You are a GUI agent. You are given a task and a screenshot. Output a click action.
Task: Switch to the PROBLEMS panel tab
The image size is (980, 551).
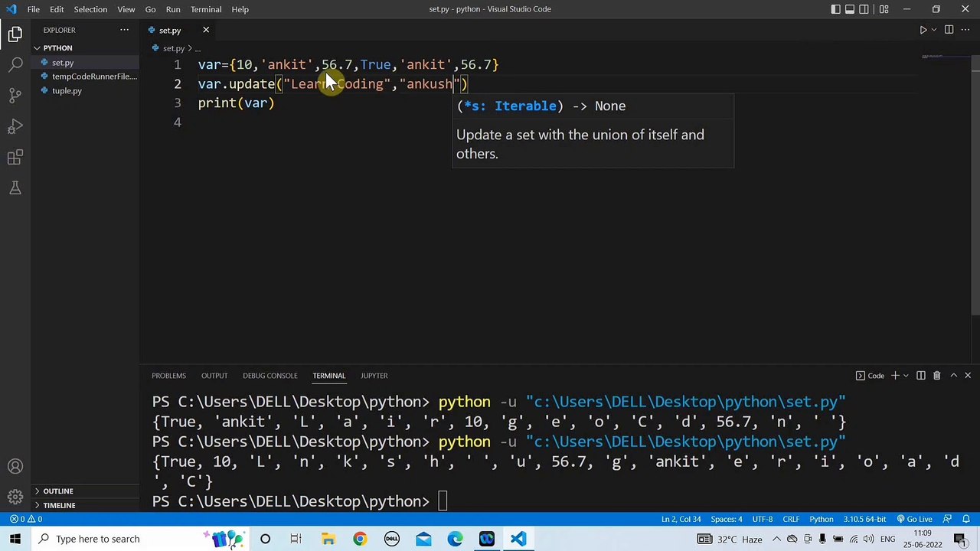coord(168,376)
